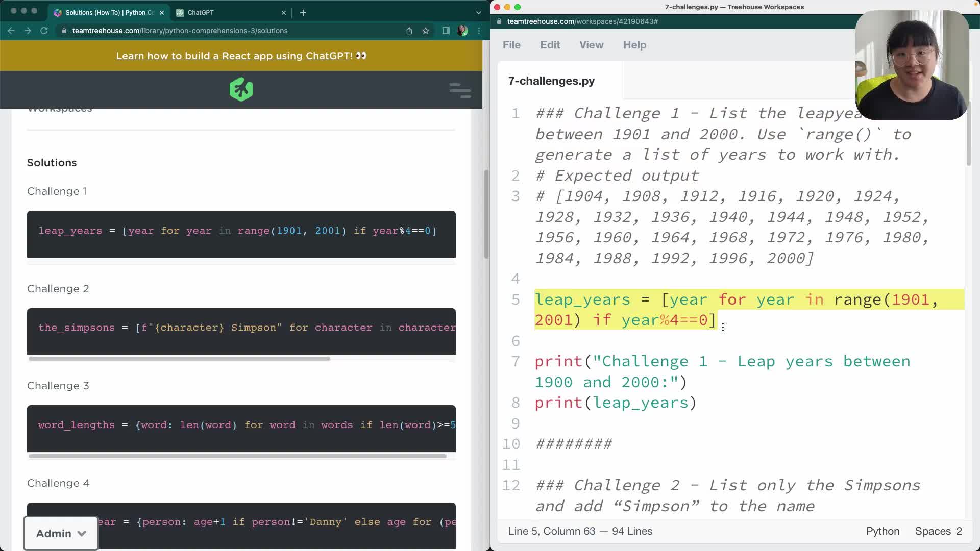Click the padlock icon beside teamtreehouse.com

[64, 31]
